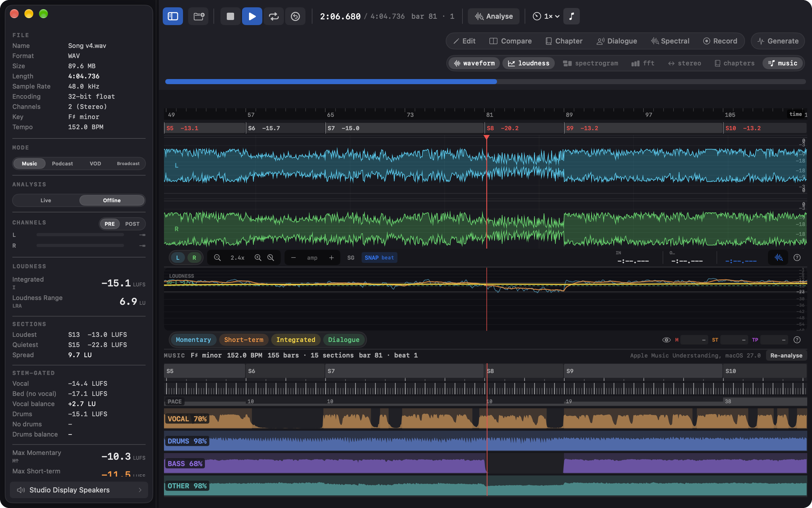Toggle SNAP beat option
The image size is (812, 508).
379,258
